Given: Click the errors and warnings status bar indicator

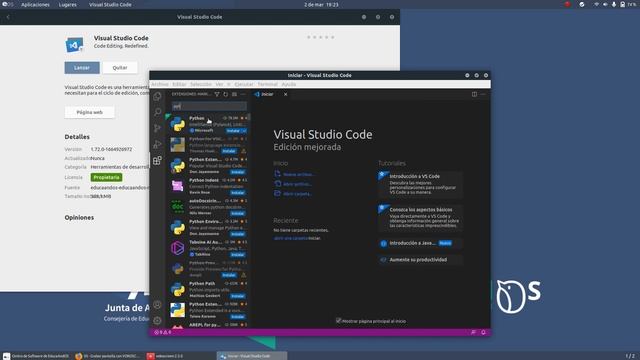Looking at the screenshot, I should point(162,332).
